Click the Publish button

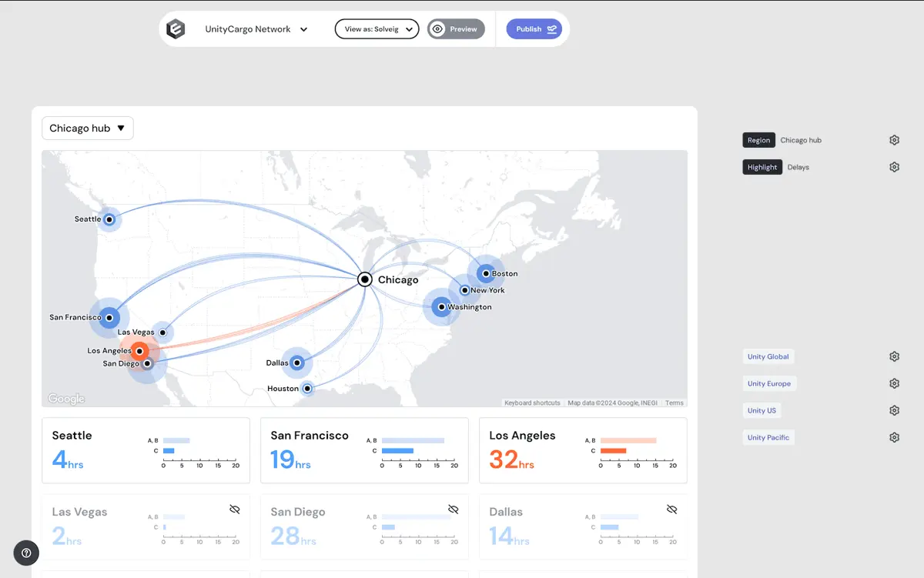tap(534, 29)
